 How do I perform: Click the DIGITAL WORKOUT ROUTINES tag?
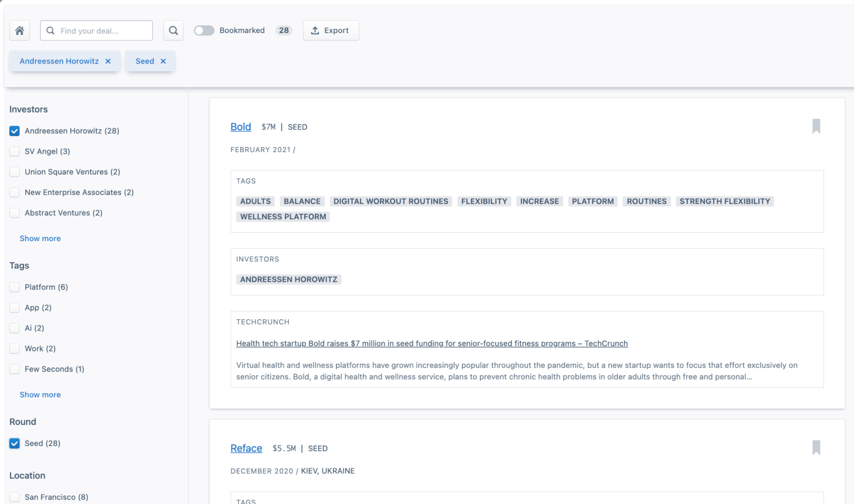391,201
